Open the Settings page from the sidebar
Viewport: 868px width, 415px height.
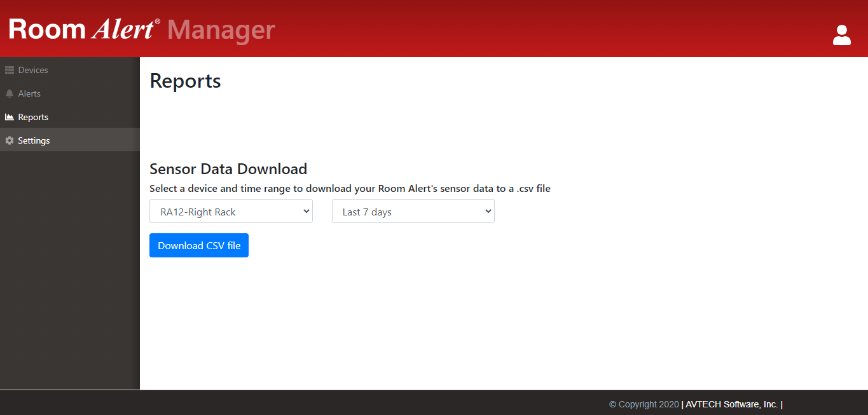[34, 140]
